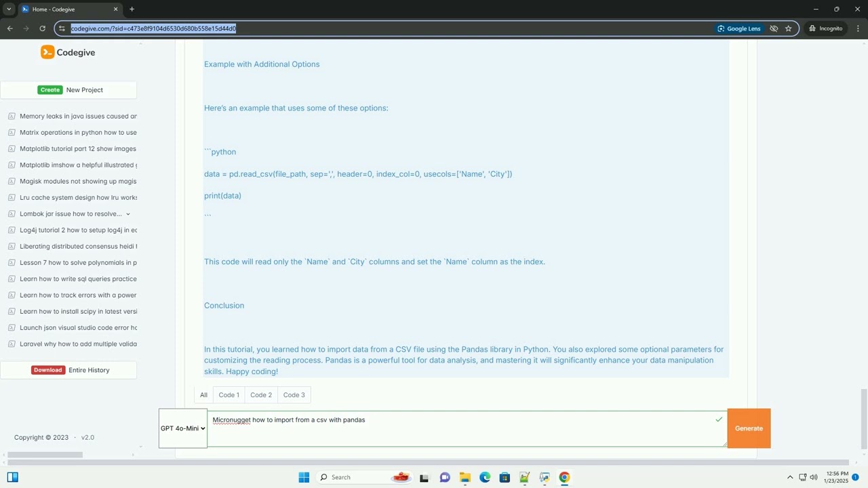Screen dimensions: 868x488
Task: Close the Home - Codegive tab
Action: coord(115,9)
